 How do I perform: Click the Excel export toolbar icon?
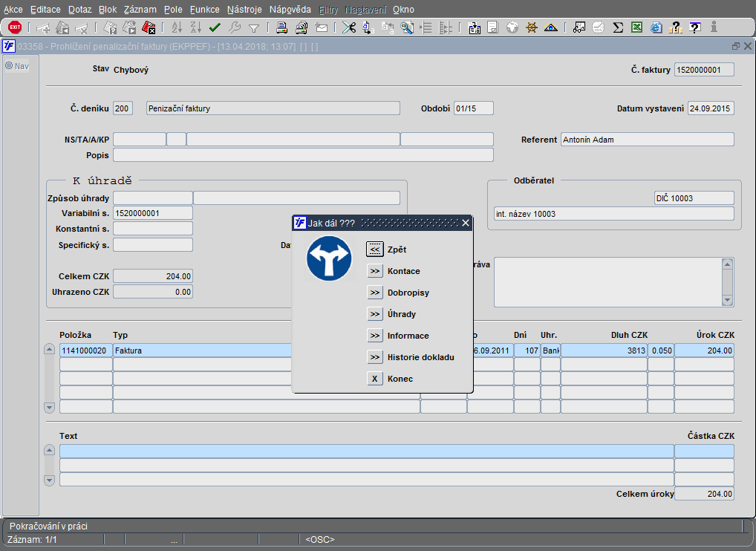pos(637,27)
